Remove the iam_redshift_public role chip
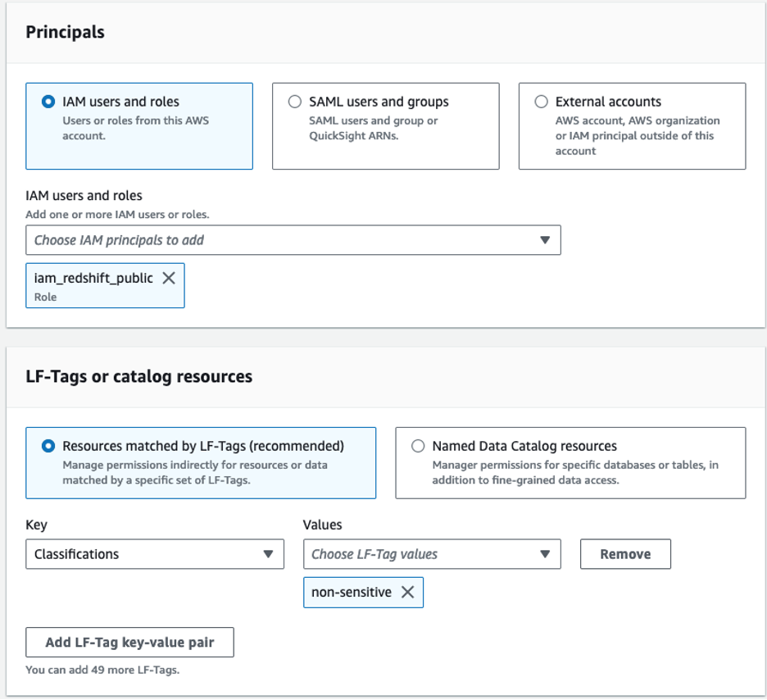This screenshot has width=767, height=700. (169, 278)
